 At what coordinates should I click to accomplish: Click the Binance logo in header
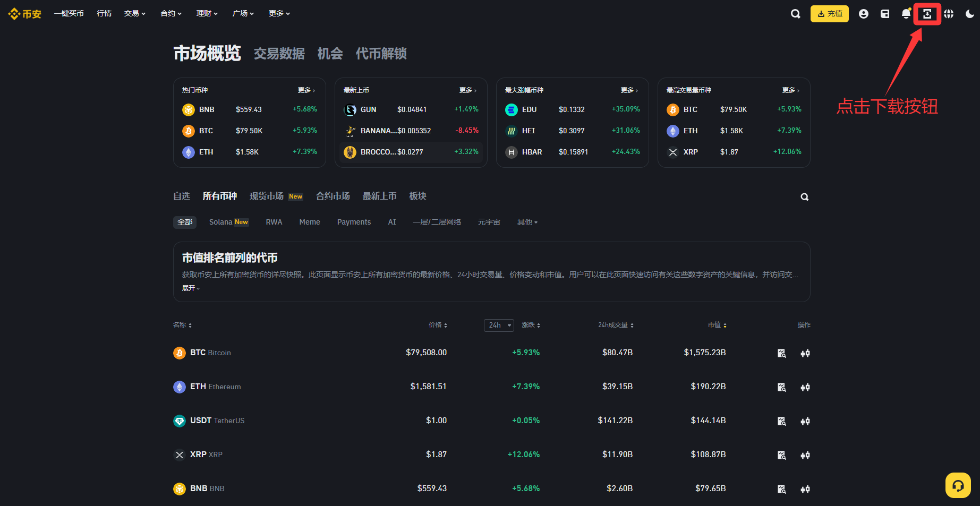click(24, 14)
